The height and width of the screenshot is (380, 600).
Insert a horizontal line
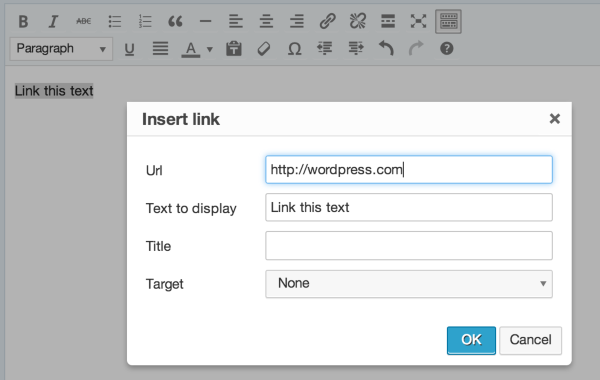coord(205,21)
